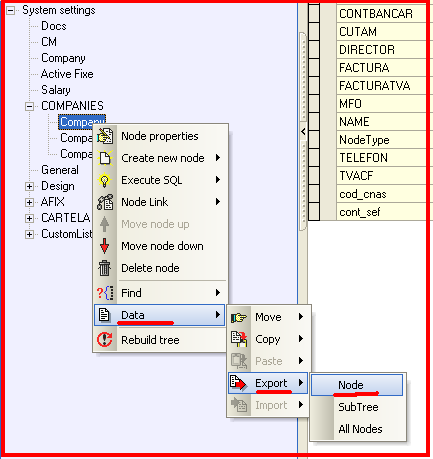
Task: Click the Node Link icon
Action: pyautogui.click(x=105, y=202)
